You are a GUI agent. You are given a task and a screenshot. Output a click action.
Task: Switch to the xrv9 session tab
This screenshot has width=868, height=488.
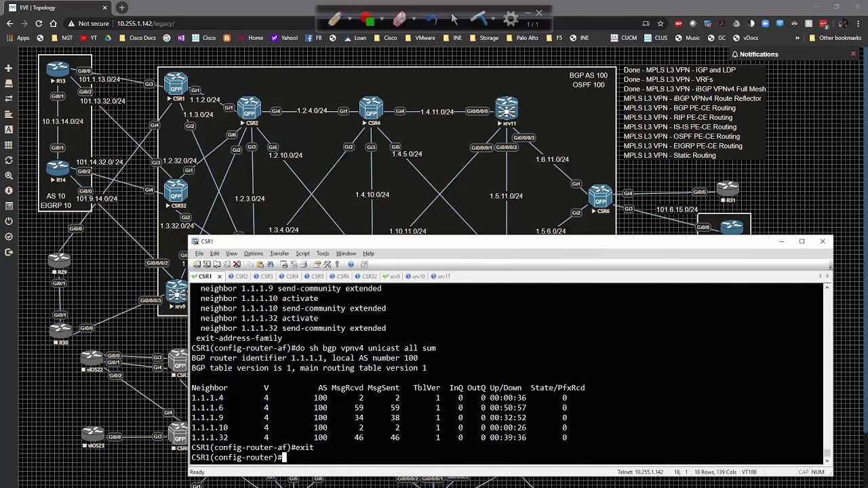pyautogui.click(x=392, y=277)
